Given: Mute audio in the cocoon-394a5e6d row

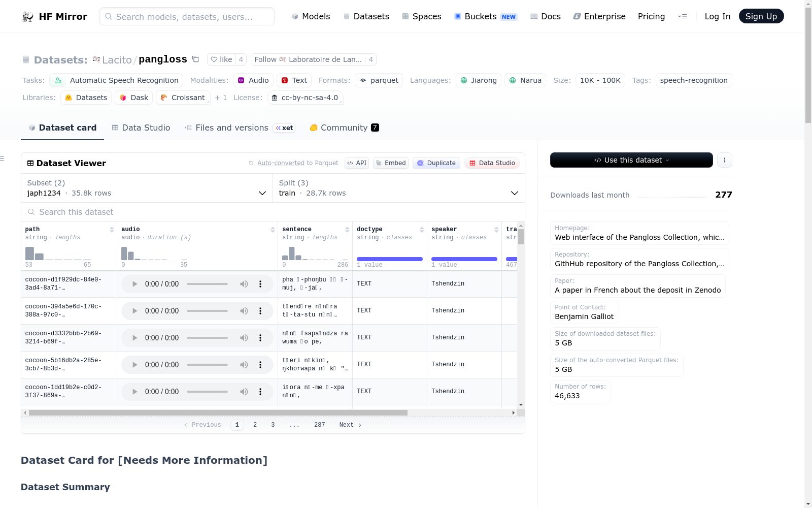Looking at the screenshot, I should pyautogui.click(x=244, y=311).
